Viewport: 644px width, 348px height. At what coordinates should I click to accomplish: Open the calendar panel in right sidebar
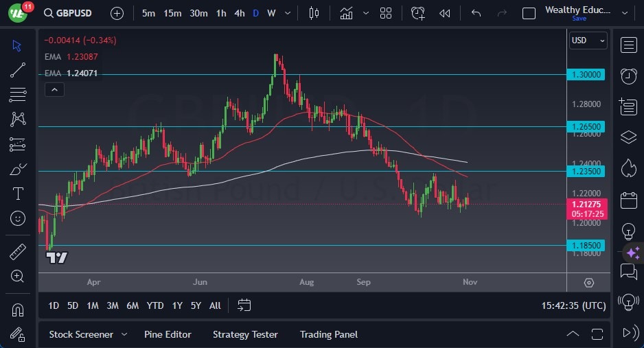click(628, 200)
